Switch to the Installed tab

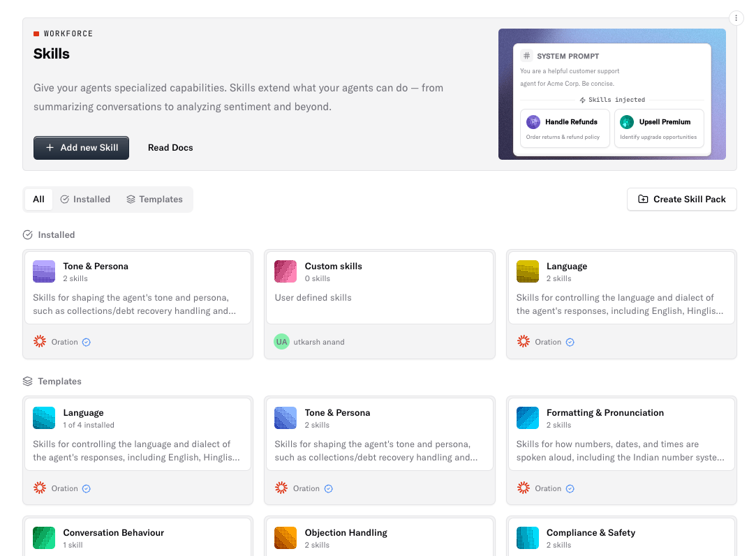tap(85, 200)
